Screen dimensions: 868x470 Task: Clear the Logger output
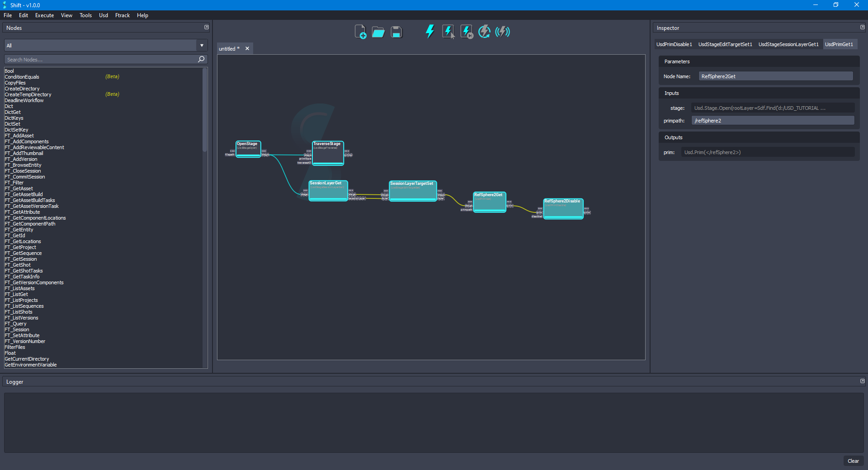tap(853, 461)
